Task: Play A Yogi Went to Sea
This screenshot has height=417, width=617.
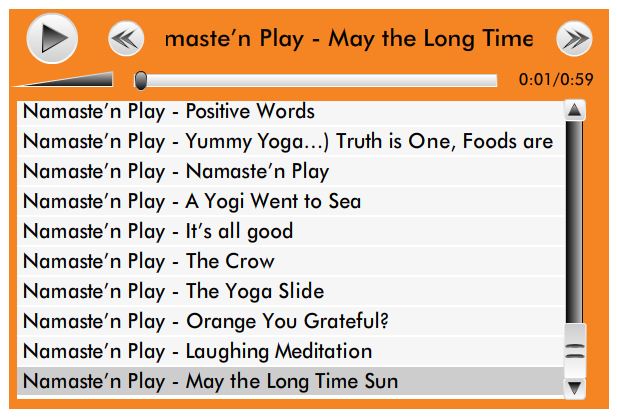Action: pyautogui.click(x=192, y=201)
